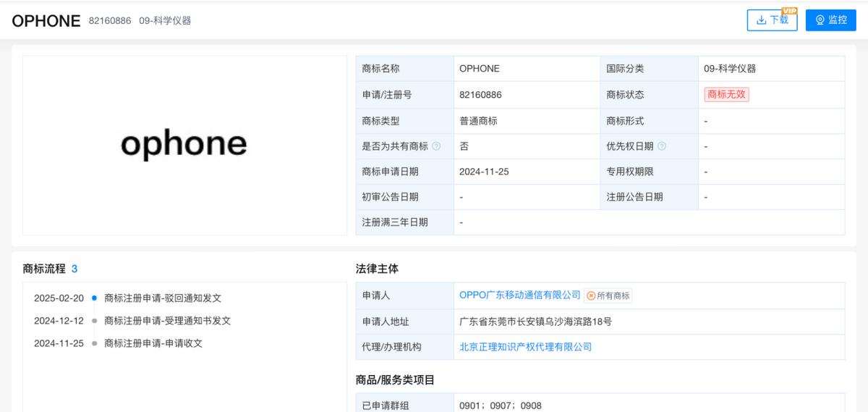Click the 商标名称 value OPHONE cell

[x=527, y=69]
